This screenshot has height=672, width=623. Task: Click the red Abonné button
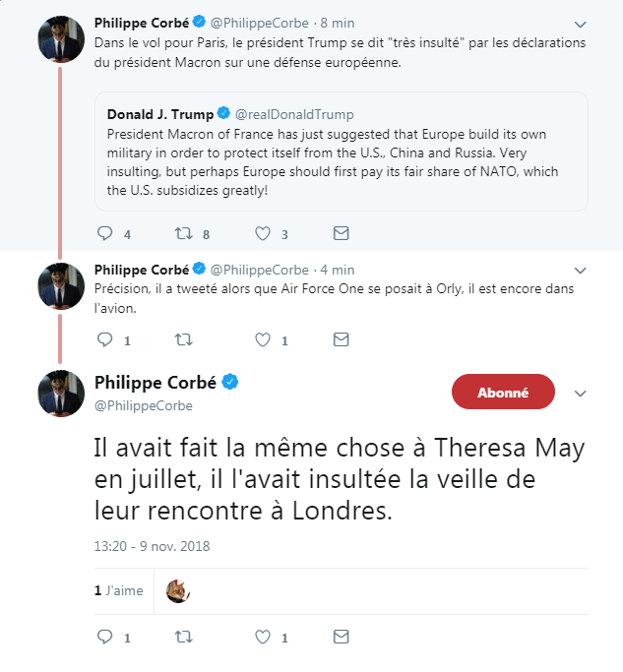[x=503, y=393]
